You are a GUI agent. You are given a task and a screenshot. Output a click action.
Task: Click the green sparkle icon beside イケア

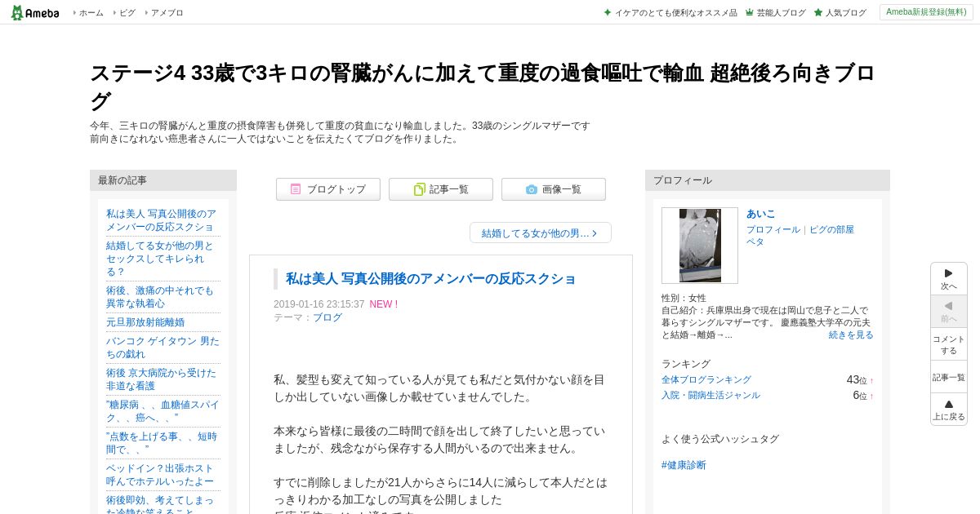(608, 12)
